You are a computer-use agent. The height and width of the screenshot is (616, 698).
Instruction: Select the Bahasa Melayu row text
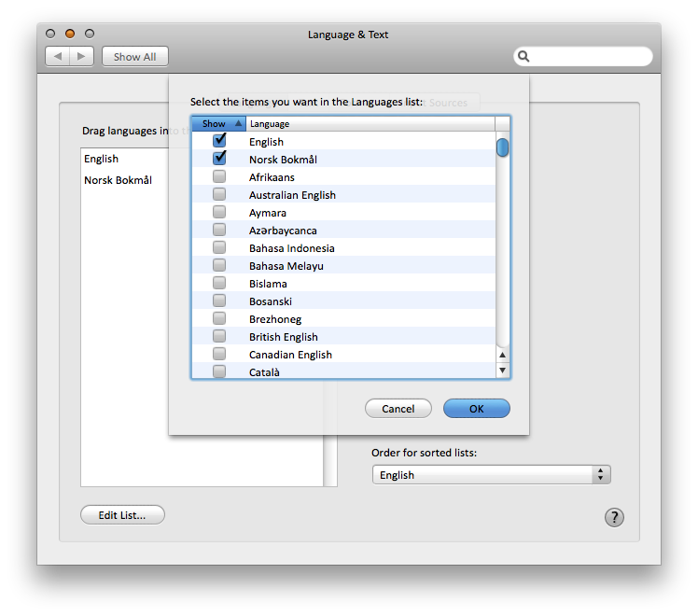286,266
